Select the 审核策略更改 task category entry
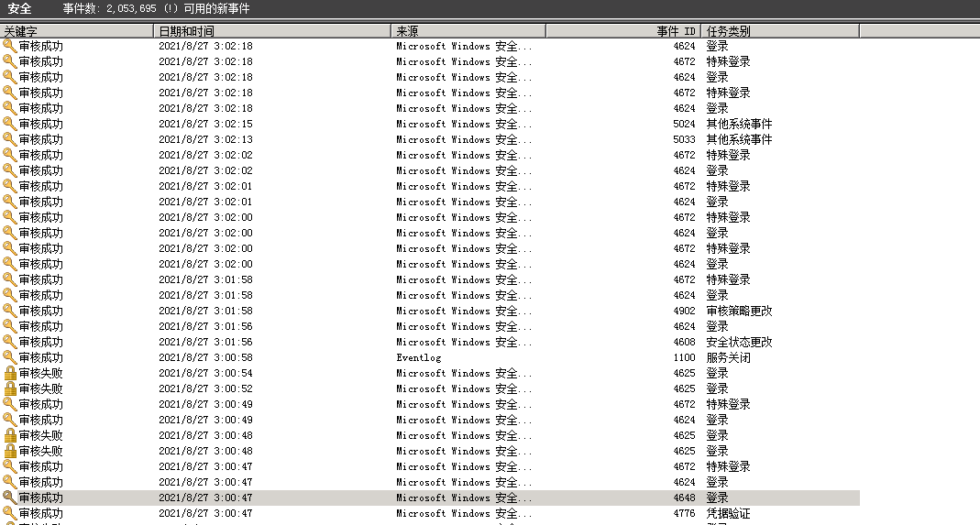This screenshot has width=980, height=525. tap(739, 311)
